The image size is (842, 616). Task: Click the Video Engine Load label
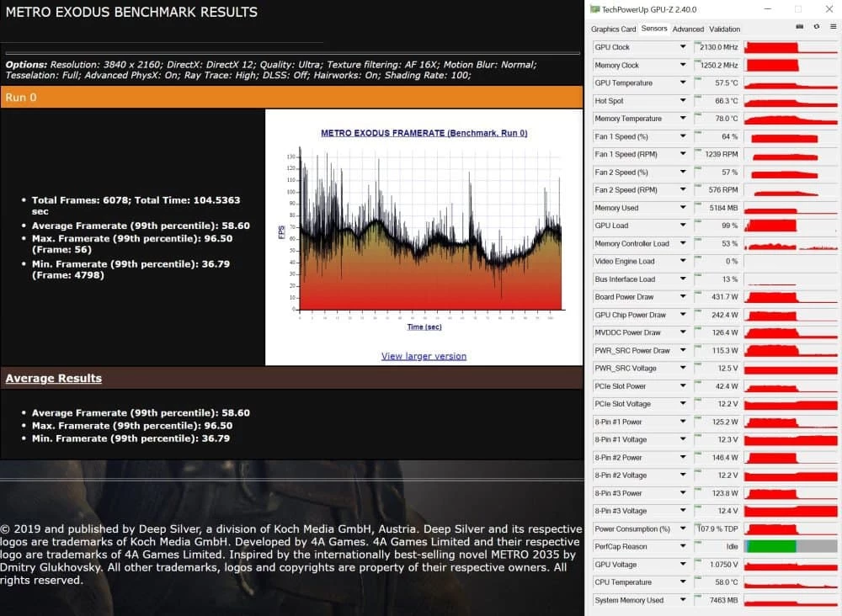[625, 262]
